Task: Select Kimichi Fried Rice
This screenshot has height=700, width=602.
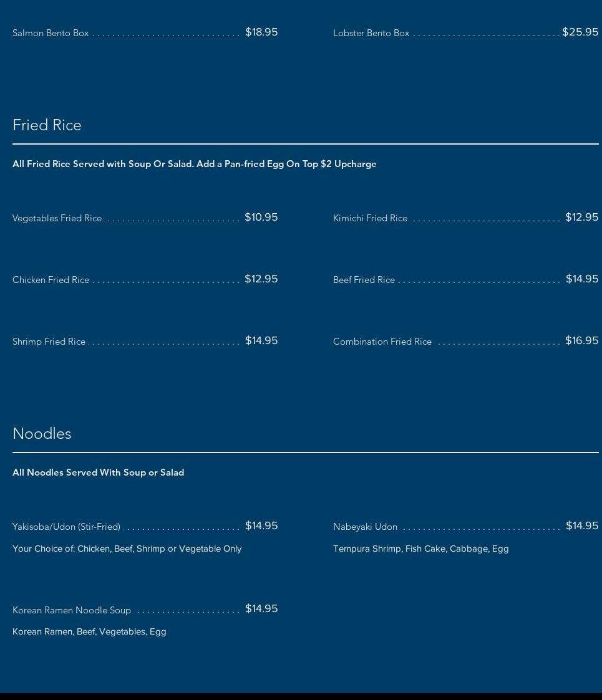Action: point(370,218)
